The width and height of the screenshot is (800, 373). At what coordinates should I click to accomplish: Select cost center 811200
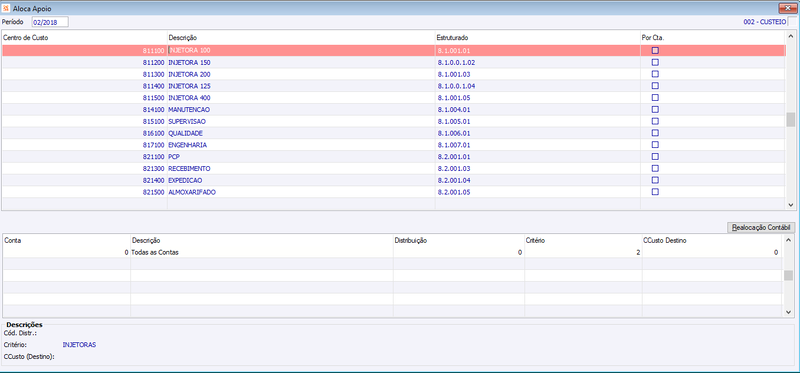(154, 62)
